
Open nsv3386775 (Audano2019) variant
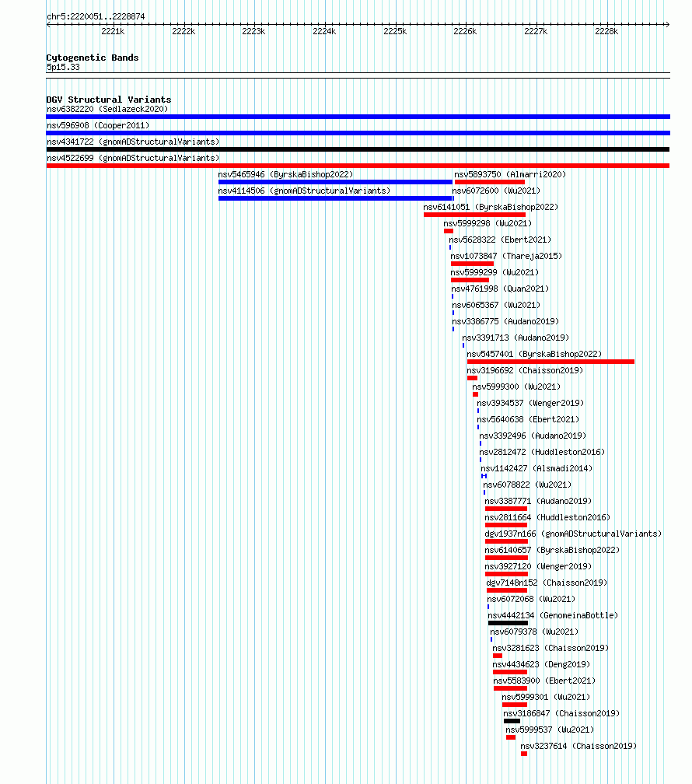tap(505, 321)
